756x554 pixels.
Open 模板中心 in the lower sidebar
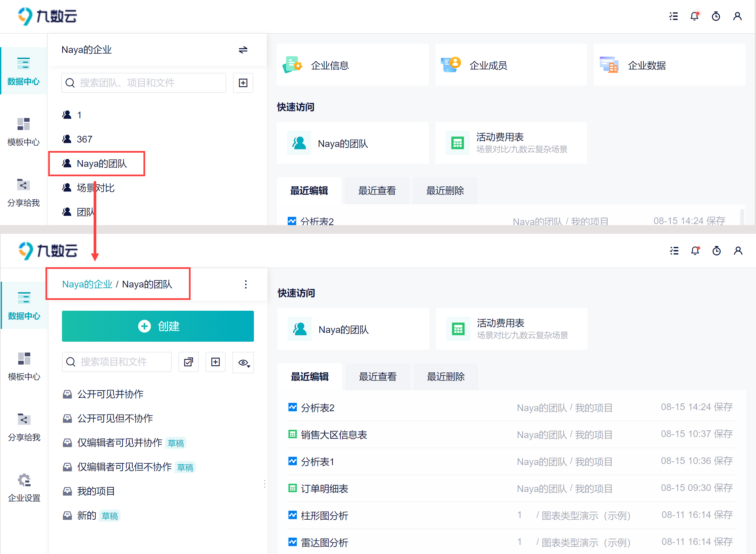pos(24,366)
